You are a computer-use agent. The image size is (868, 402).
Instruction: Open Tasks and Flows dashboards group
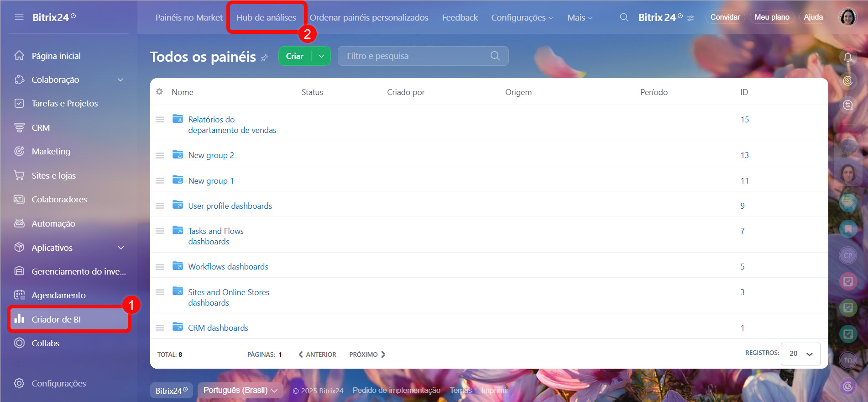tap(216, 236)
